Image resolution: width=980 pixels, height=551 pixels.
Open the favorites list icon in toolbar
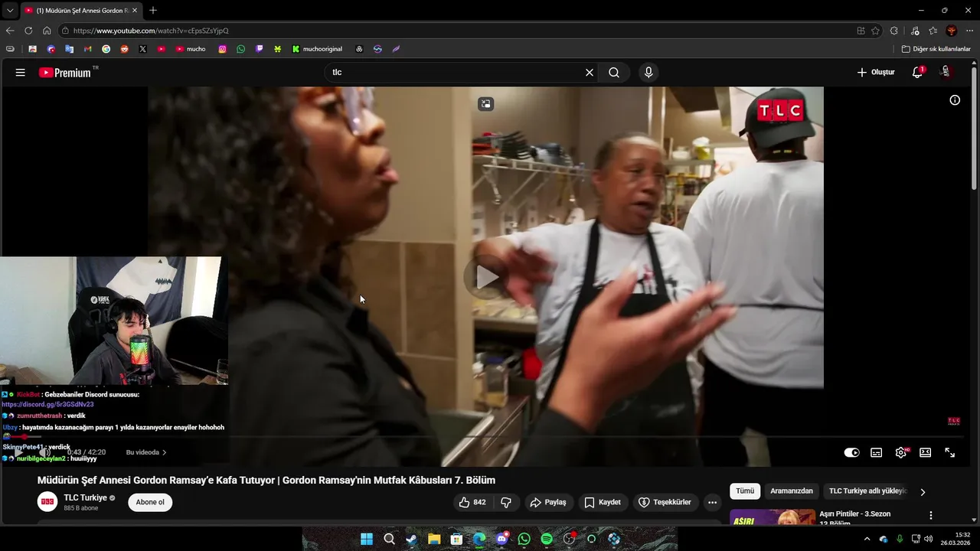(933, 31)
